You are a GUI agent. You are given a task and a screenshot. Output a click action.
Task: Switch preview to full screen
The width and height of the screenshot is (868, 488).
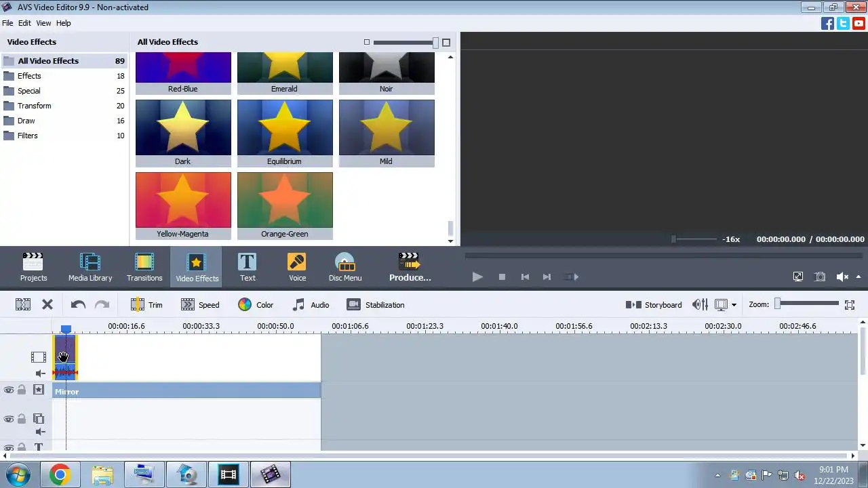(798, 277)
